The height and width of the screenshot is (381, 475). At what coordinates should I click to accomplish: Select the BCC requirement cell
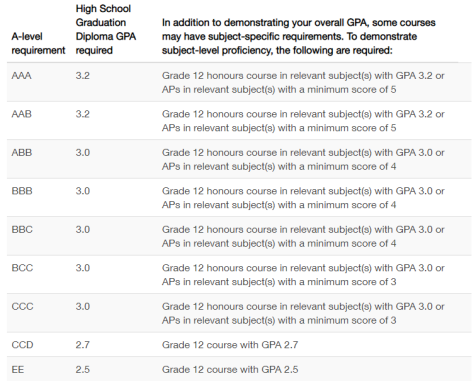[22, 268]
